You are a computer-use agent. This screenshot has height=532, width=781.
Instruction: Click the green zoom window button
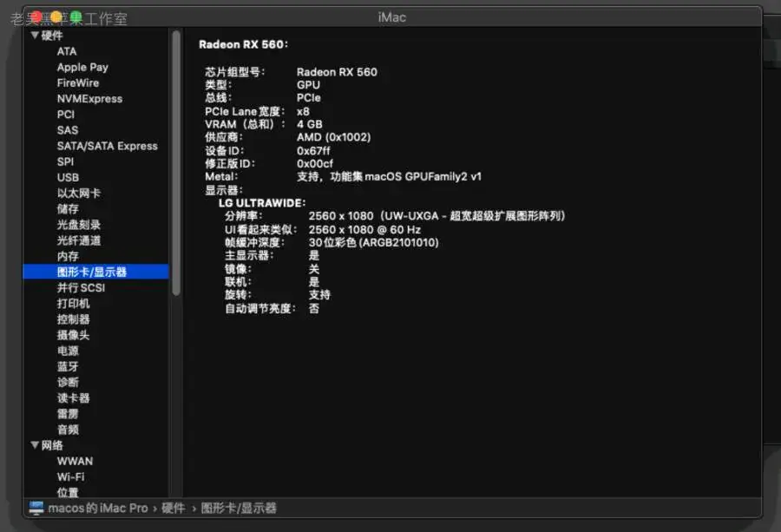click(75, 18)
